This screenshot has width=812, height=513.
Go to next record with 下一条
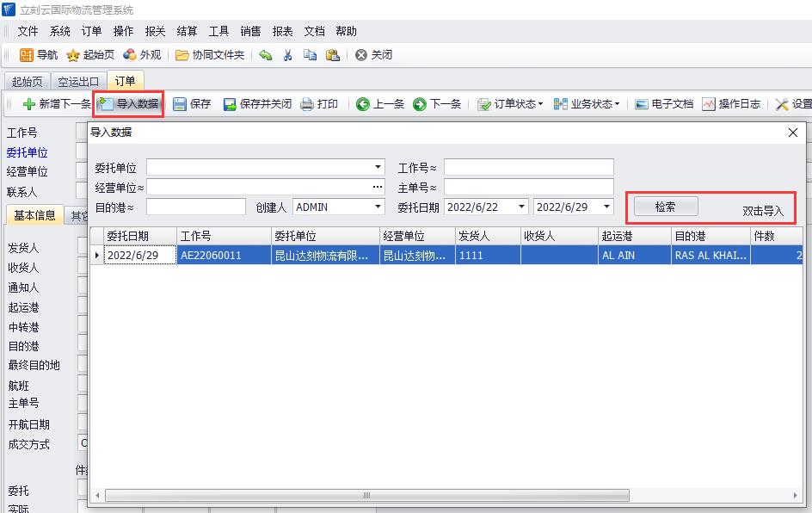[437, 104]
